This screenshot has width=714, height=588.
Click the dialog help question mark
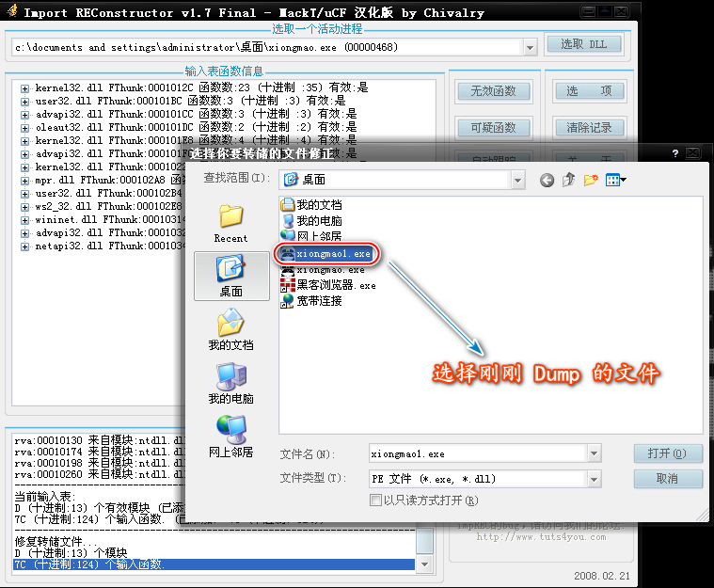(675, 153)
